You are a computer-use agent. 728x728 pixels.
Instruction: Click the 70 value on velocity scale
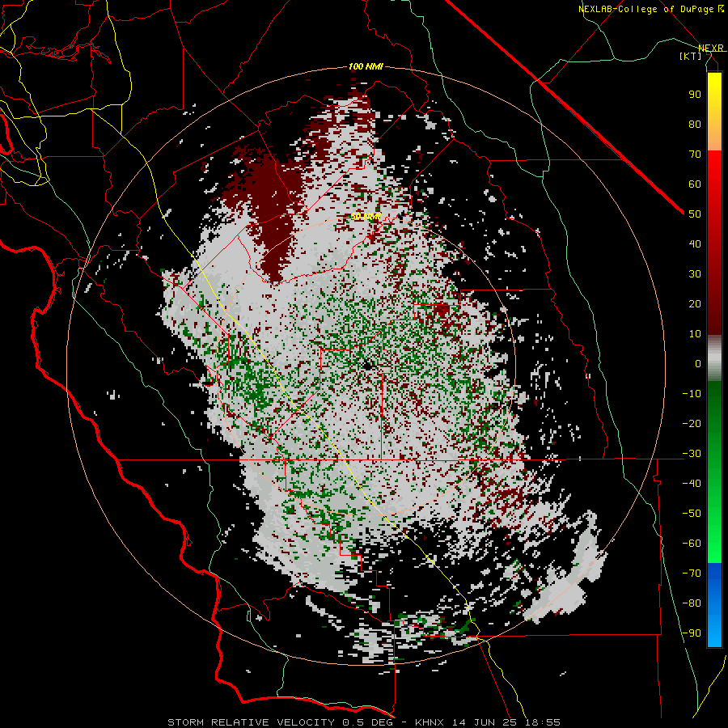pyautogui.click(x=695, y=154)
